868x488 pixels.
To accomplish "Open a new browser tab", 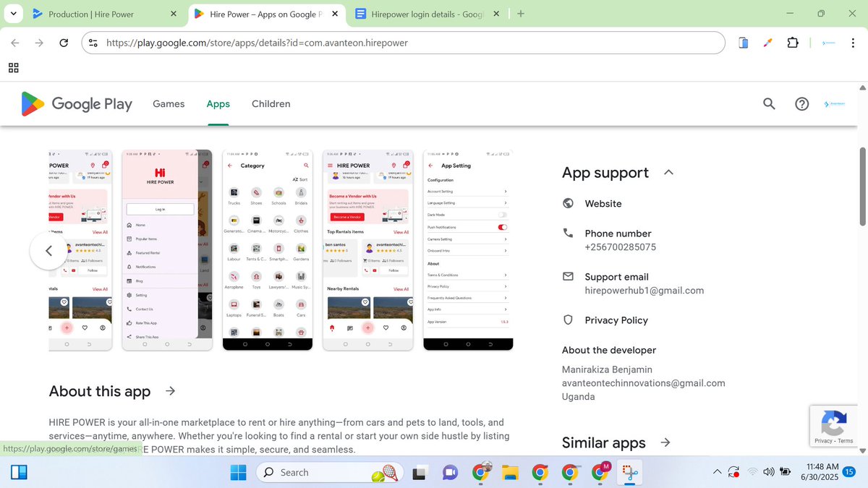I will tap(521, 14).
